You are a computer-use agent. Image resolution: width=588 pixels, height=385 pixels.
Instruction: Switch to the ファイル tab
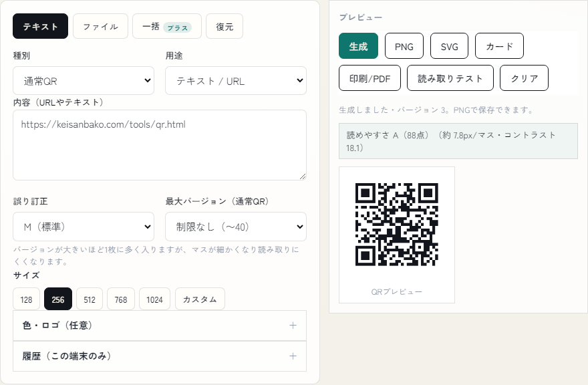click(x=100, y=26)
